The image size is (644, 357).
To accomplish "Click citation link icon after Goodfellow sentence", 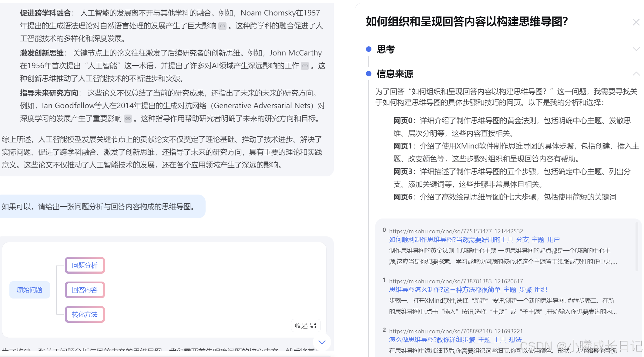I will (x=128, y=119).
